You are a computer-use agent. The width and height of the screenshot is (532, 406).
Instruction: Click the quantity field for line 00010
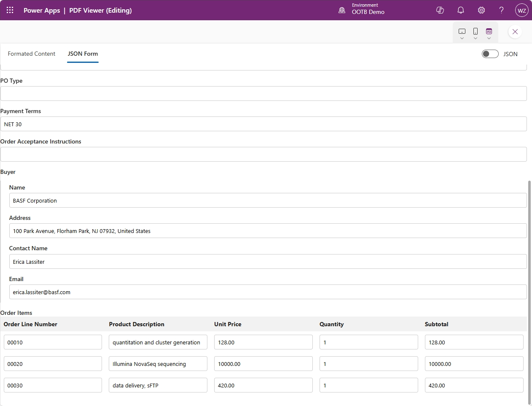point(369,342)
